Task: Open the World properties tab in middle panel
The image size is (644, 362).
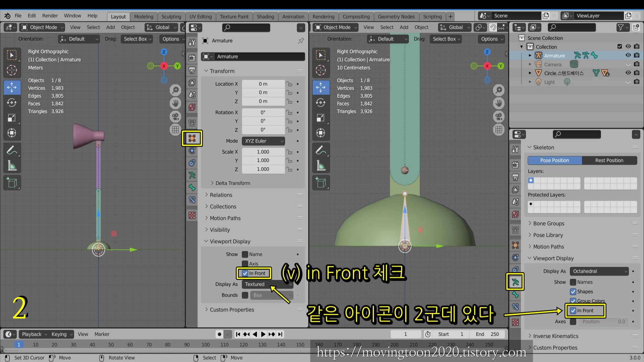Action: (192, 107)
